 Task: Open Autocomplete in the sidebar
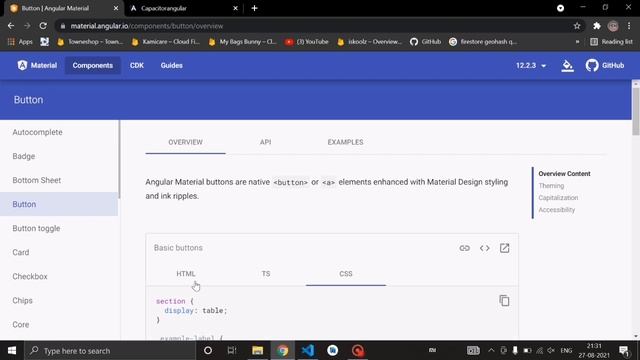[59, 132]
